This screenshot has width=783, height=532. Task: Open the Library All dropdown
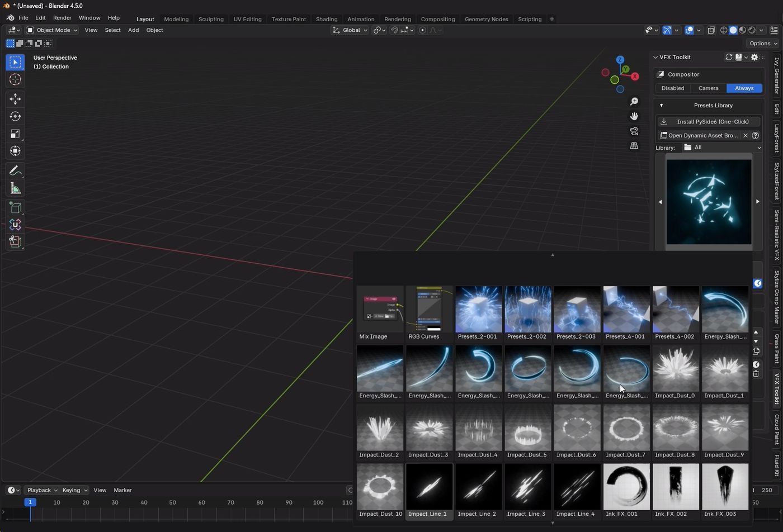721,148
